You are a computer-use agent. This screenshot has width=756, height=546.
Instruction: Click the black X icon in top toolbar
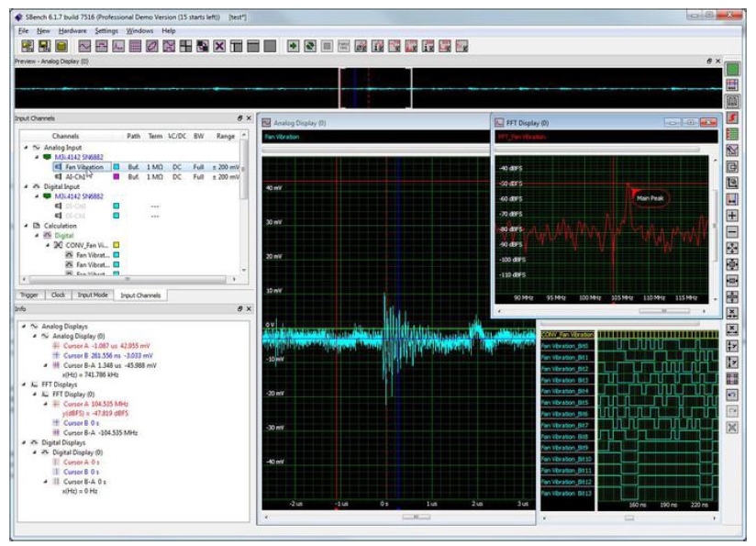pyautogui.click(x=219, y=46)
